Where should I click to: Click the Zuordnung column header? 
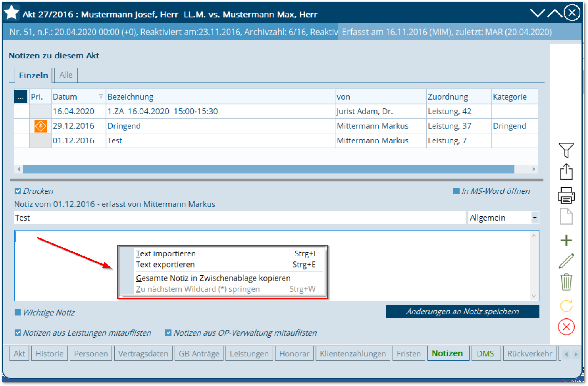pyautogui.click(x=459, y=96)
